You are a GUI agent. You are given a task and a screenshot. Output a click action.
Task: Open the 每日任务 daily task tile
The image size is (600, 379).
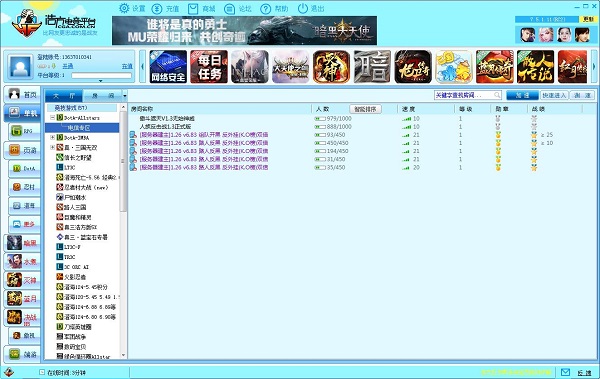(x=209, y=67)
